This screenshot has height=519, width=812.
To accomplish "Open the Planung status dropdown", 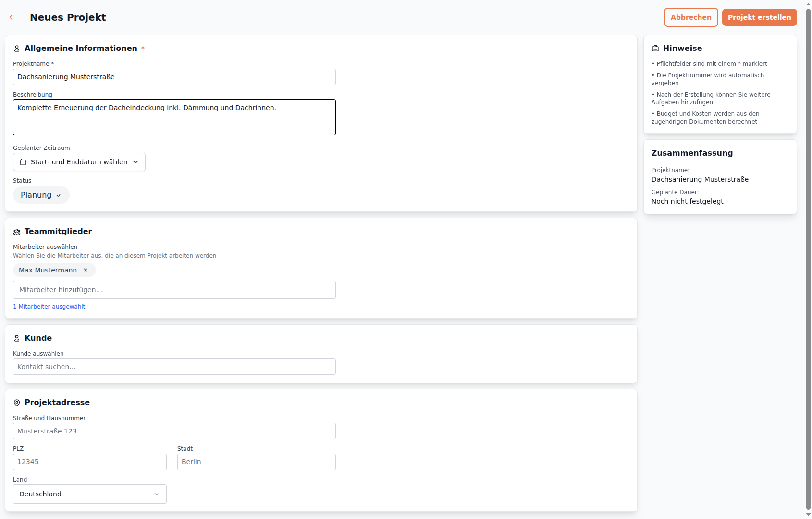I will (41, 195).
